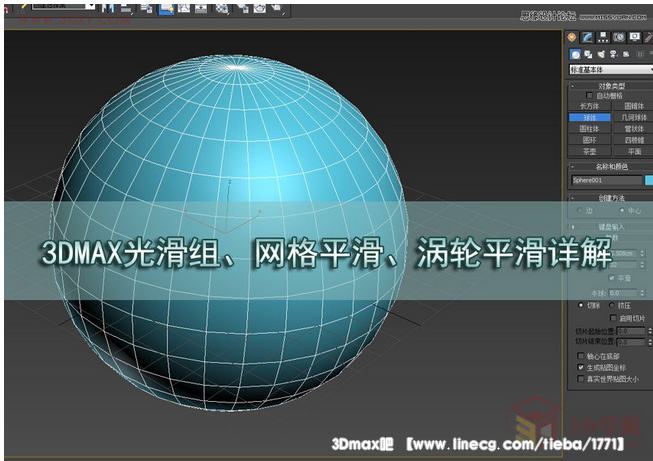Click the 茶壶 object button
This screenshot has height=461, width=653.
click(x=589, y=151)
